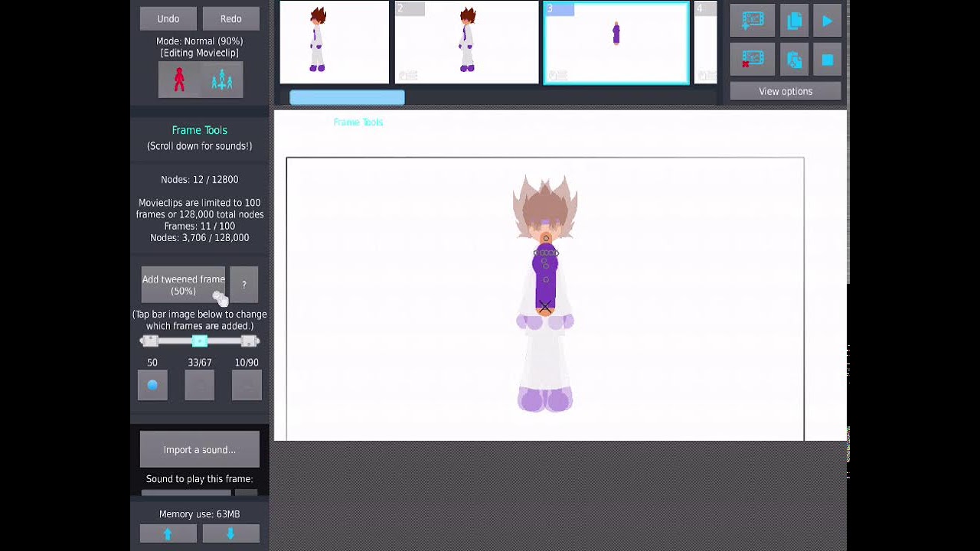Screen dimensions: 980x551
Task: Stop the animation playback
Action: click(828, 60)
